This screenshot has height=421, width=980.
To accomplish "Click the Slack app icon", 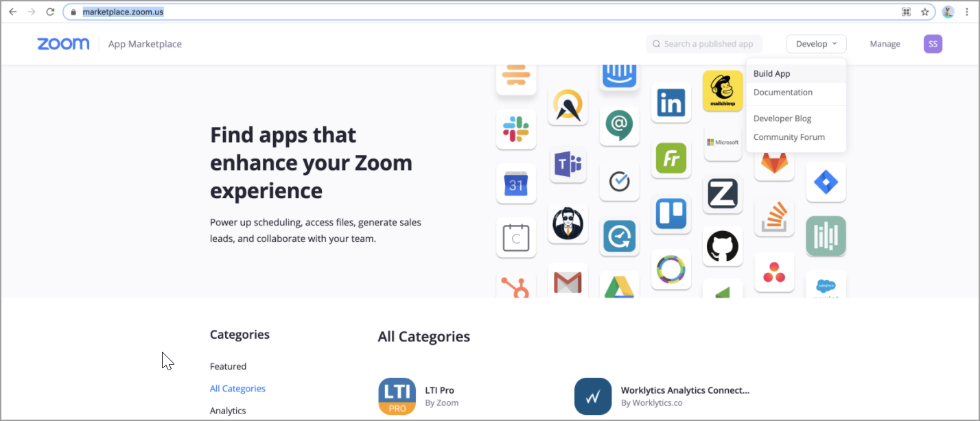I will coord(516,129).
